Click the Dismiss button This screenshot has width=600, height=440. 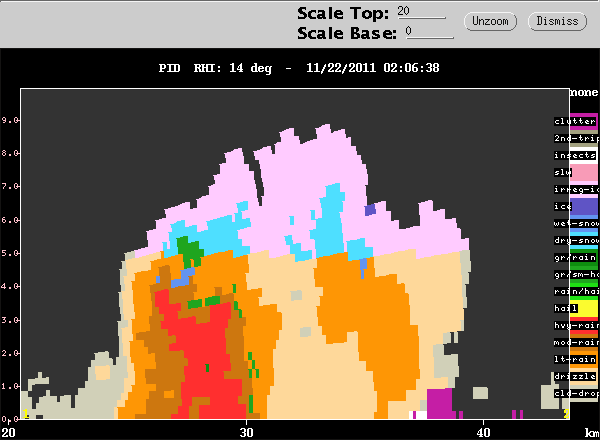[x=557, y=21]
